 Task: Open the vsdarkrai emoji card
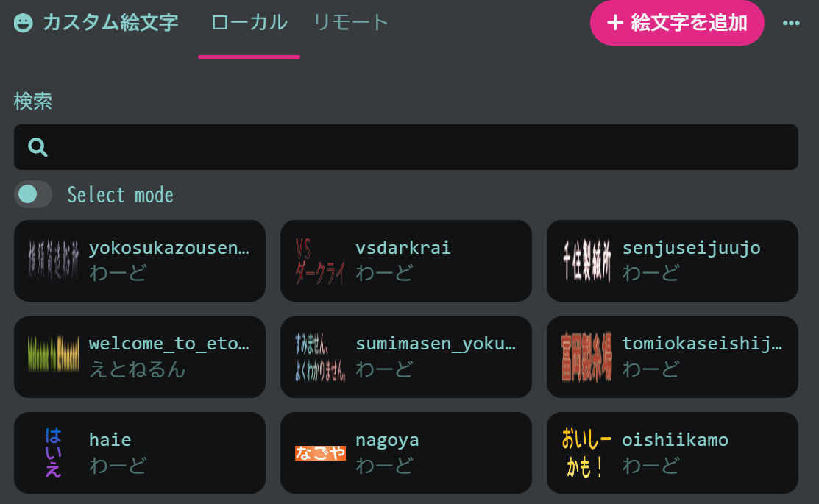406,260
